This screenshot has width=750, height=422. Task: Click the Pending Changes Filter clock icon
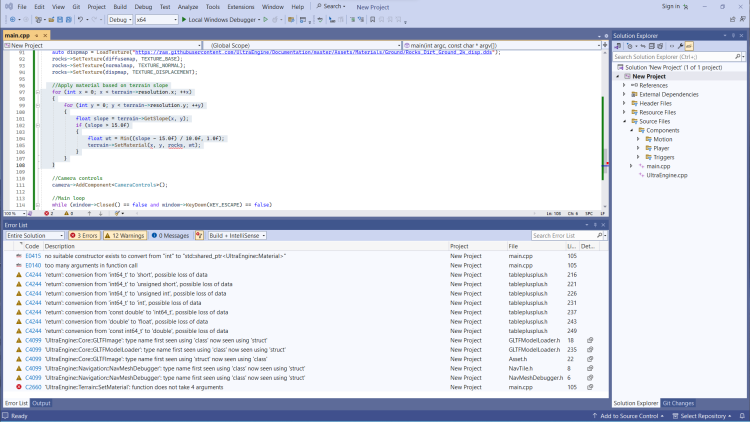pyautogui.click(x=629, y=46)
